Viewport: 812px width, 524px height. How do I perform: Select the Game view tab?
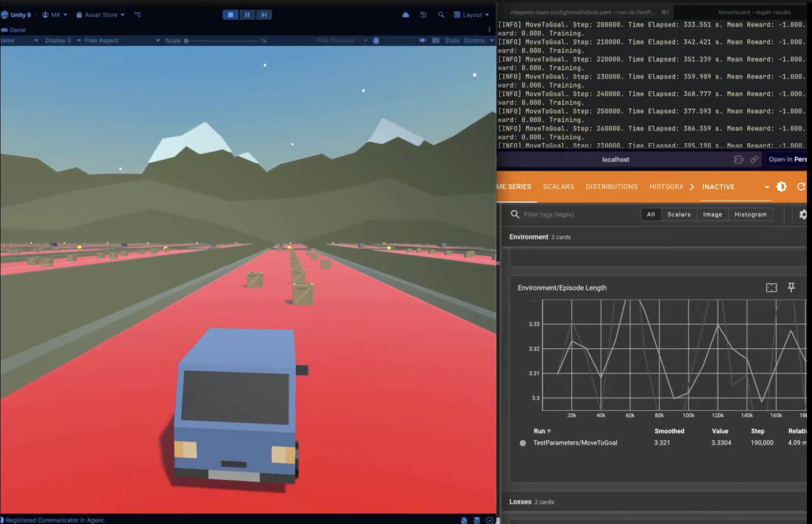[14, 30]
